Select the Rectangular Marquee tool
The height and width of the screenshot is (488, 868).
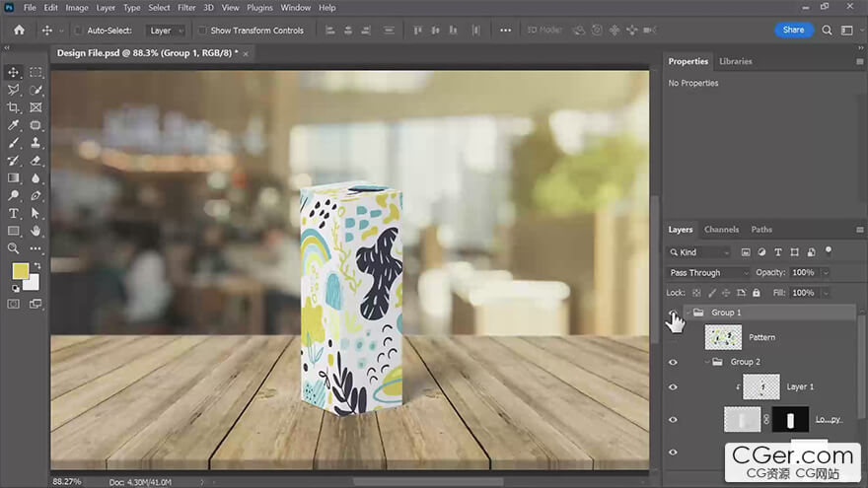click(36, 72)
